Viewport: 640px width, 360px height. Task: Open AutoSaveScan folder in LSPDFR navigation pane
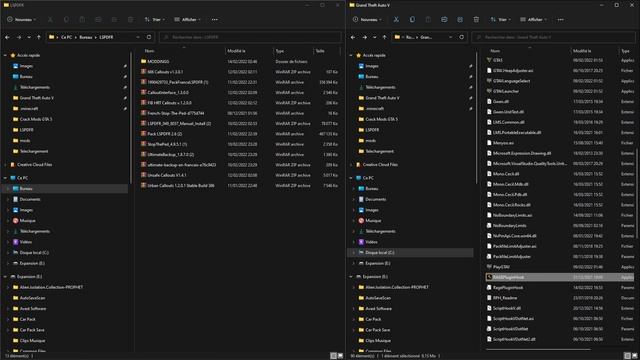33,298
